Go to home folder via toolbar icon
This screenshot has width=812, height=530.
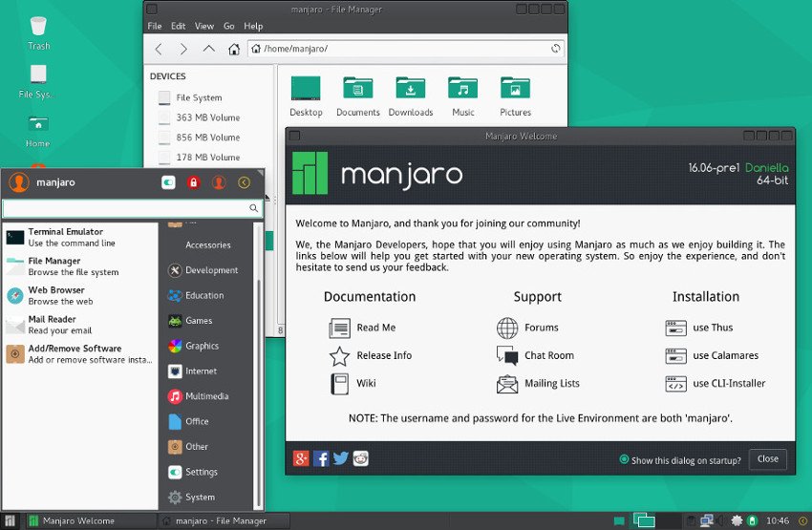tap(234, 49)
